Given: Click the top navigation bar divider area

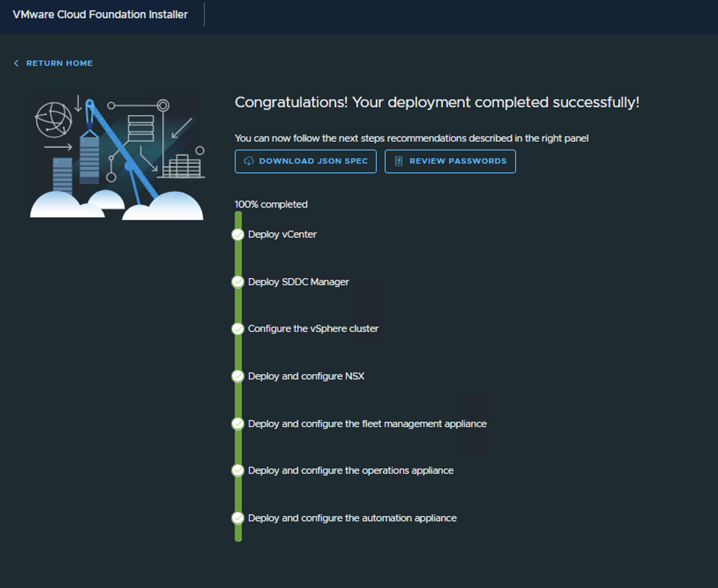Looking at the screenshot, I should click(x=204, y=14).
